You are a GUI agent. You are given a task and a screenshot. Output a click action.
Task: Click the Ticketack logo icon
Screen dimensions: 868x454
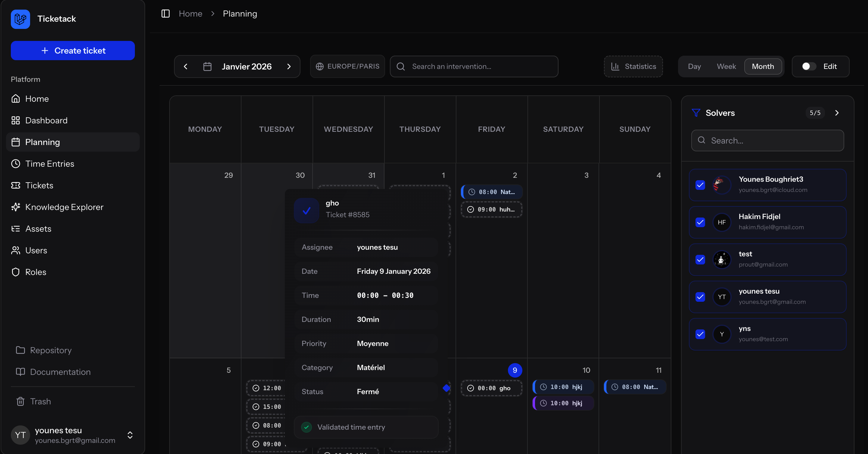pyautogui.click(x=20, y=19)
